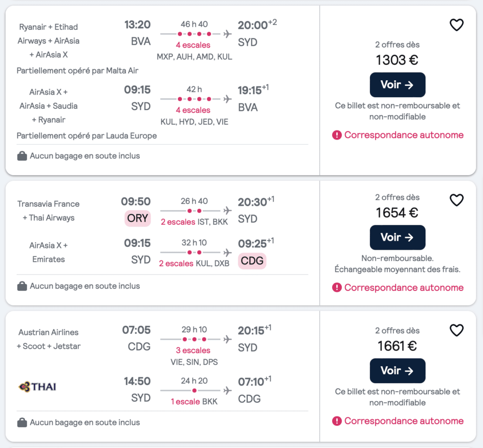Click 4 escales MXP, AUH, AMD, KUL

coord(194,51)
